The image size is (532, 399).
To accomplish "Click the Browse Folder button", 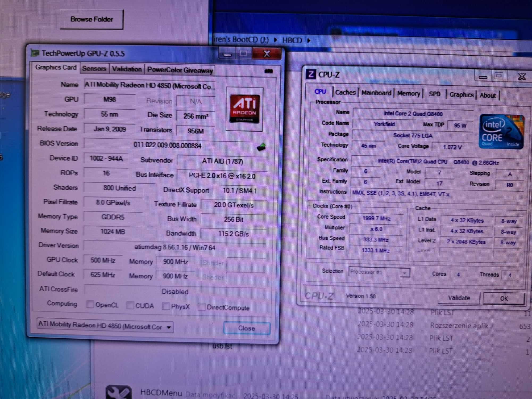I will [x=92, y=19].
